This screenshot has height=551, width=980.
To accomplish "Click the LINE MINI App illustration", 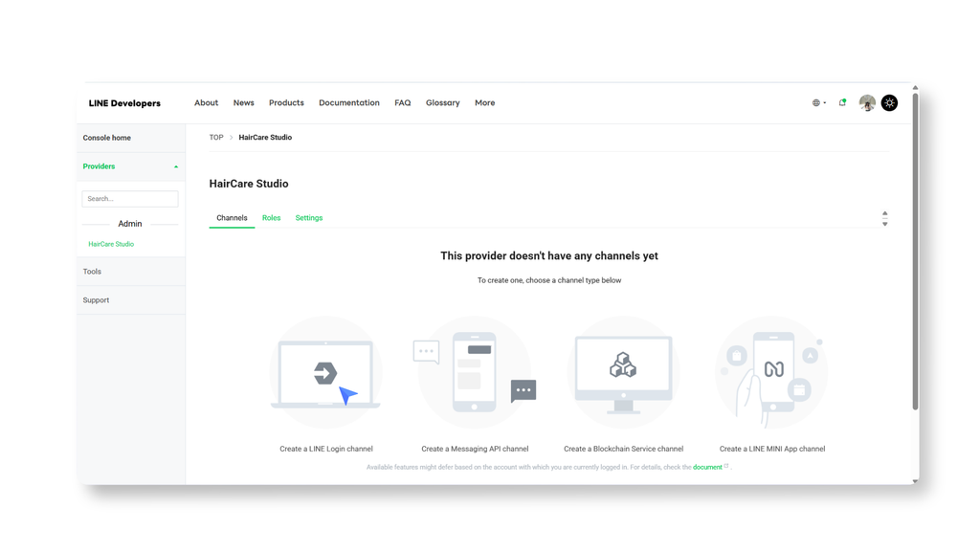I will point(772,374).
